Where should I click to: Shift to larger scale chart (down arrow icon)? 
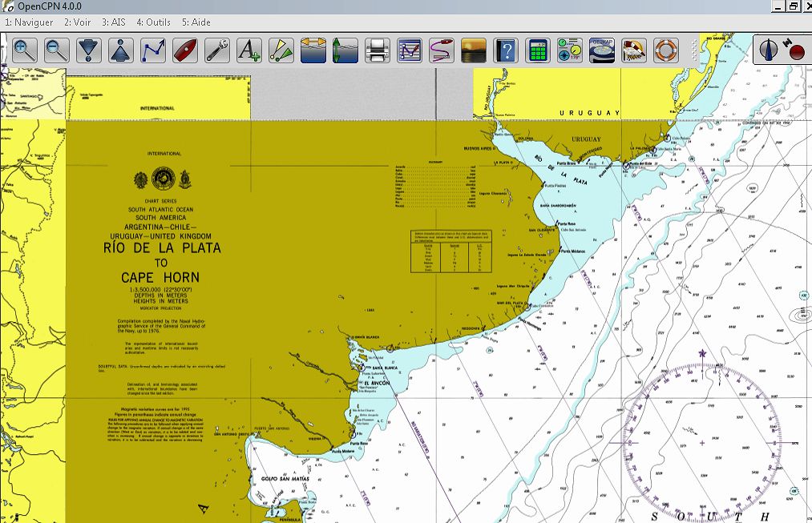[x=88, y=50]
